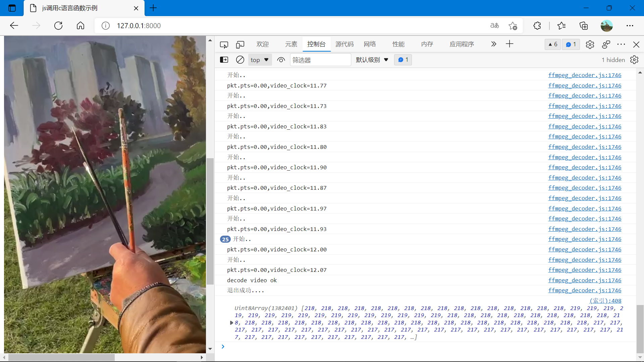Open a new browser tab
Viewport: 644px width, 362px height.
(153, 8)
